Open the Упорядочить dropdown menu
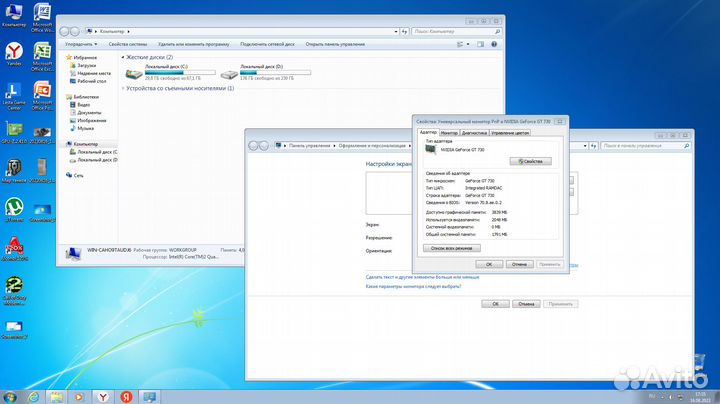 click(81, 45)
